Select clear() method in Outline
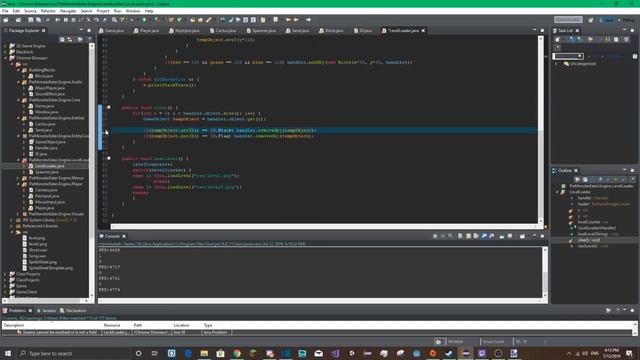Viewport: 640px width, 360px height. 588,240
